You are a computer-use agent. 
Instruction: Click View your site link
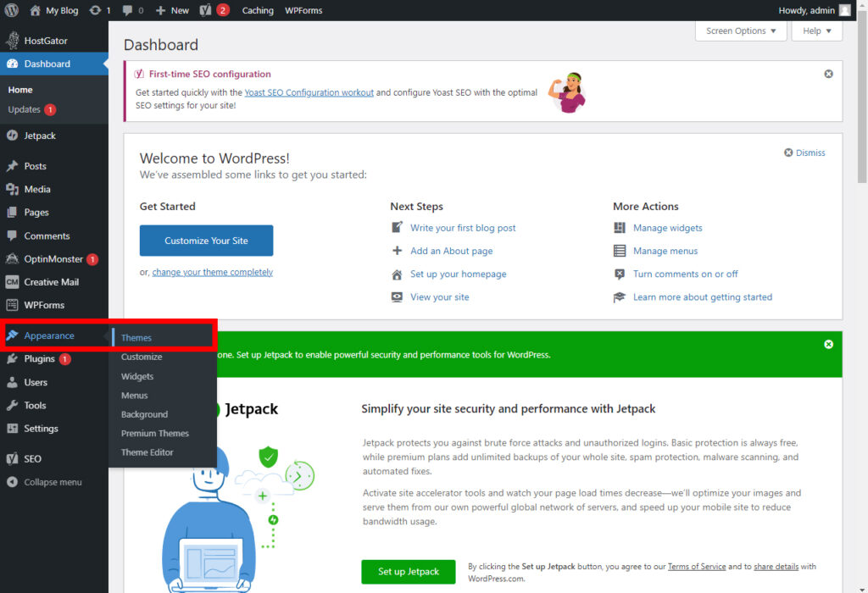[440, 297]
